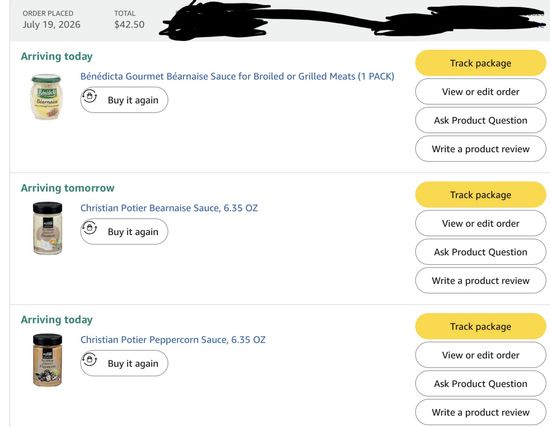
Task: Open Christian Potier Peppercorn jar thumbnail
Action: (47, 360)
